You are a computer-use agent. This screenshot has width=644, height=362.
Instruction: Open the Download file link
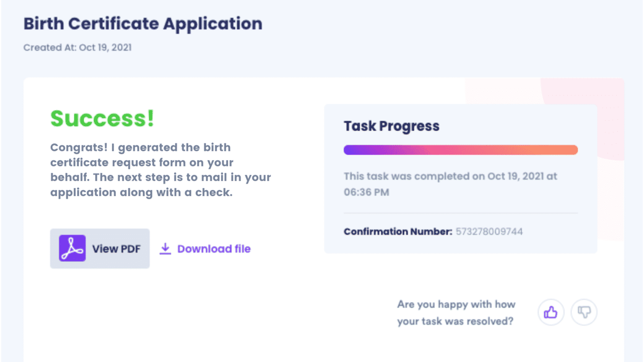pos(214,249)
